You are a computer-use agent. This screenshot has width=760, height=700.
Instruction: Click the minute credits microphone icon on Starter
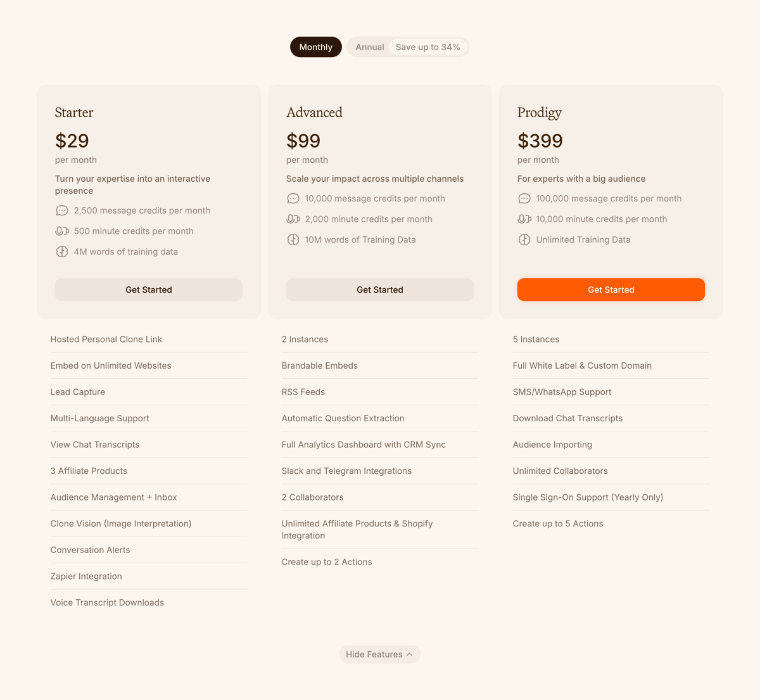(x=61, y=231)
